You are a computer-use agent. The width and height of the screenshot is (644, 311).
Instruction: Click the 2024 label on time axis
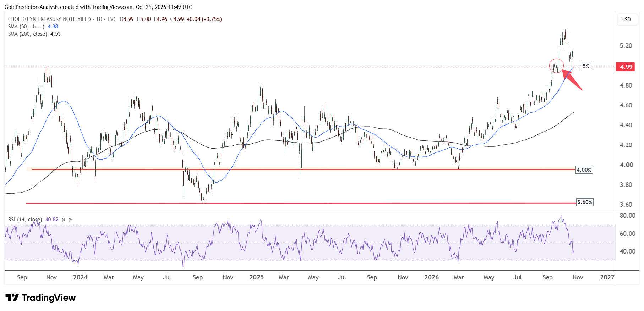(80, 277)
